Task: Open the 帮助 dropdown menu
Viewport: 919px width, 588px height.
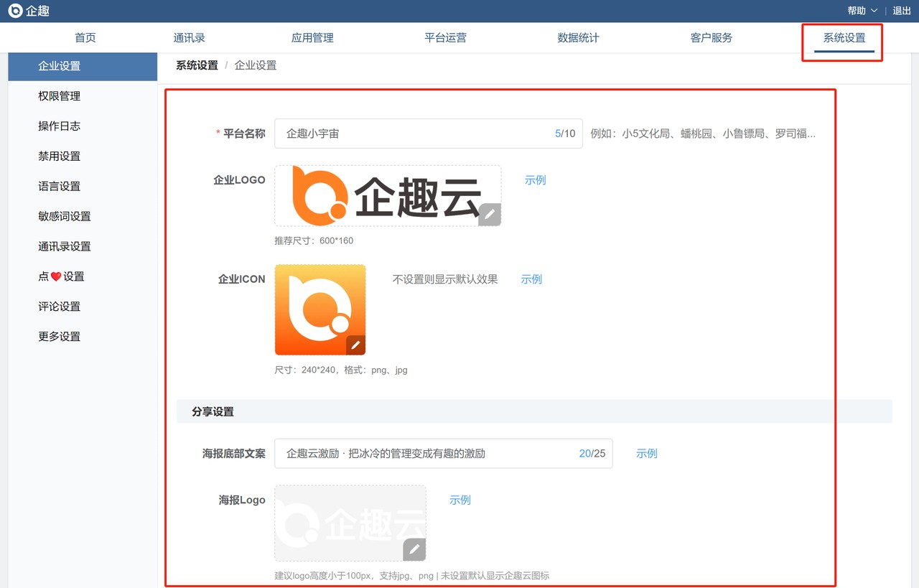Action: click(x=862, y=11)
